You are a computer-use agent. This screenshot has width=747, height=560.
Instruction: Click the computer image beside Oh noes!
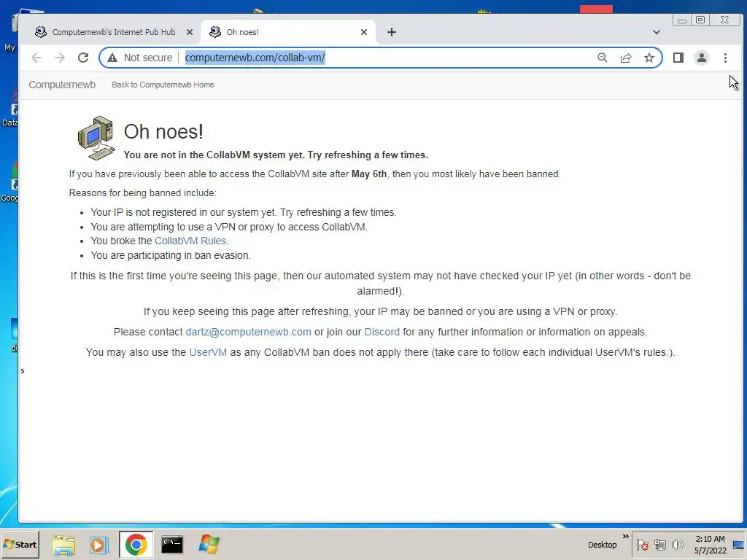click(x=96, y=138)
